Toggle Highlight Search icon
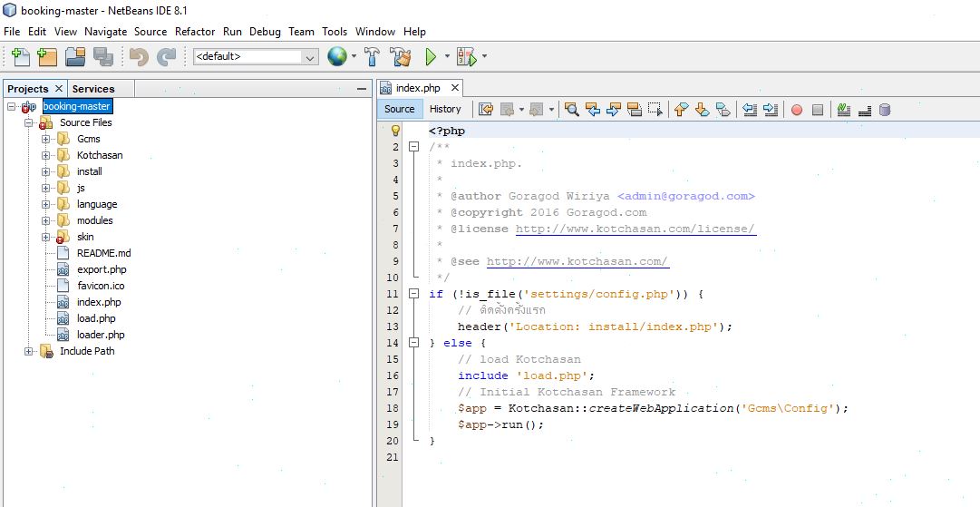The width and height of the screenshot is (980, 507). click(635, 110)
